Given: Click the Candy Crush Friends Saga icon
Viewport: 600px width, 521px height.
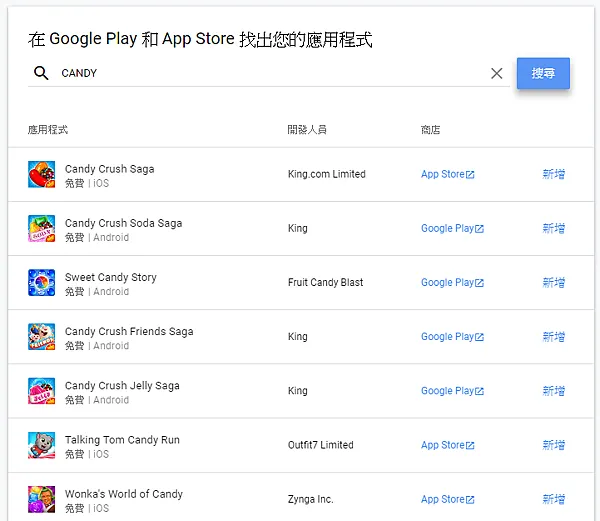Looking at the screenshot, I should pyautogui.click(x=41, y=337).
